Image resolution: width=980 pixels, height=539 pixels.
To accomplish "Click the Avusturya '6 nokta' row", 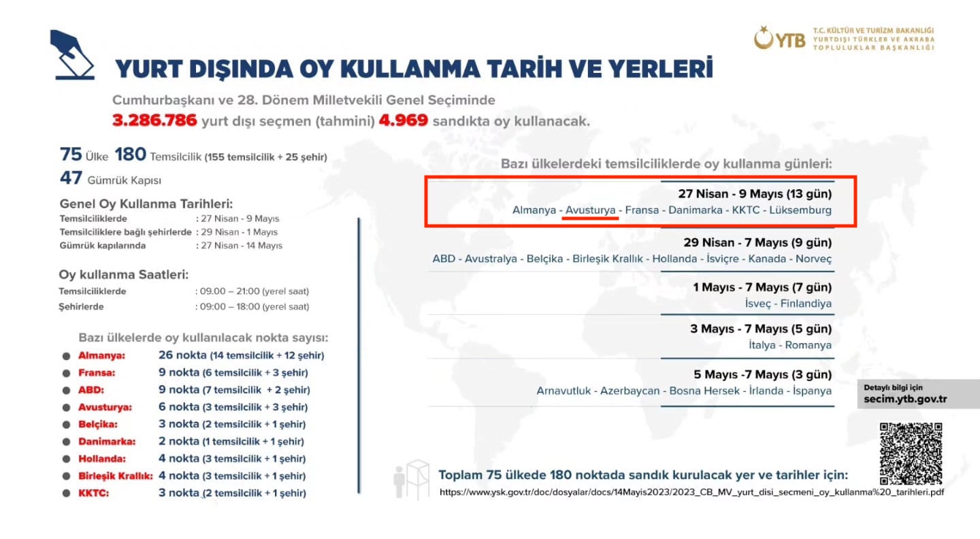I will [184, 407].
